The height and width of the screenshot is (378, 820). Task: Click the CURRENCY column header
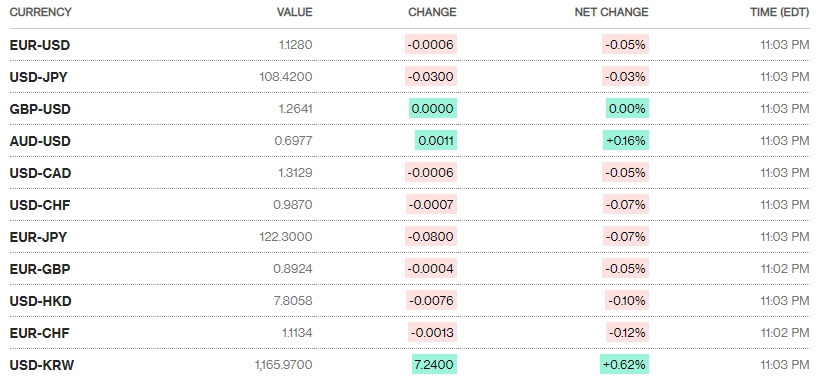tap(40, 12)
